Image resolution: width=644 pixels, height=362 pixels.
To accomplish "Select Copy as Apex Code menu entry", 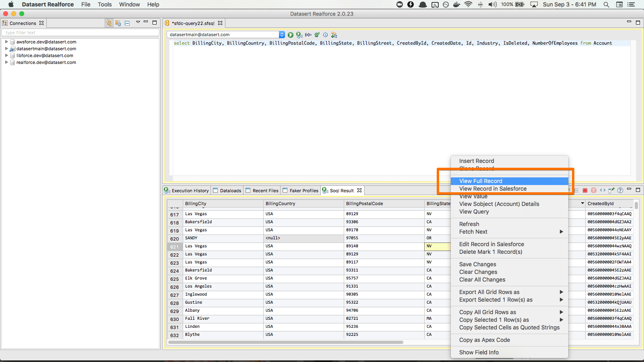I will pos(485,340).
